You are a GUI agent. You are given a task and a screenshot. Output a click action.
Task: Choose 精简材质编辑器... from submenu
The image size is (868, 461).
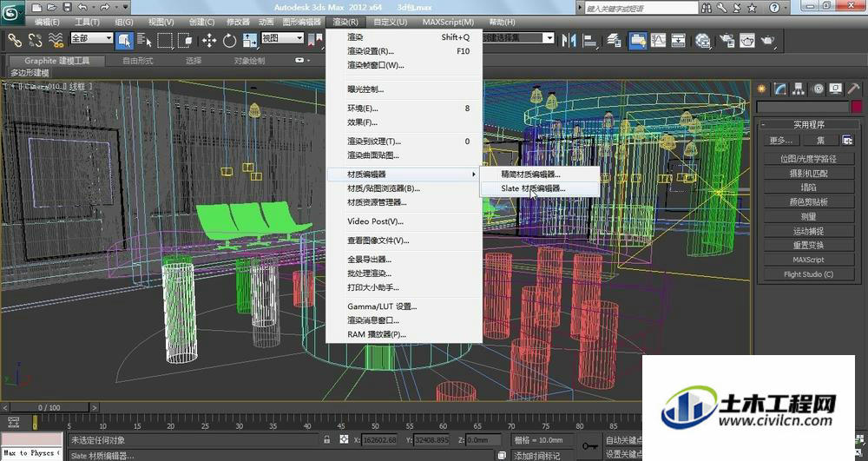(x=539, y=174)
